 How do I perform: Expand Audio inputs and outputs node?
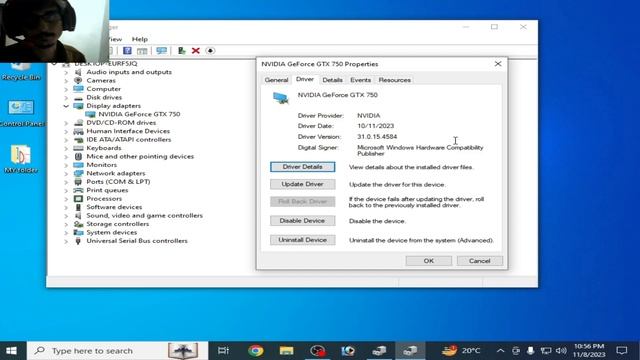click(66, 72)
